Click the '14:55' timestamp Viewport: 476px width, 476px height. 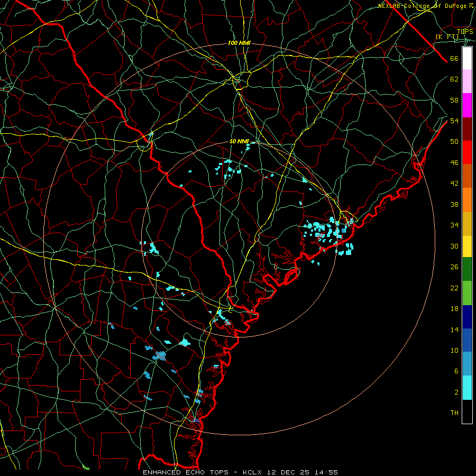tap(325, 472)
